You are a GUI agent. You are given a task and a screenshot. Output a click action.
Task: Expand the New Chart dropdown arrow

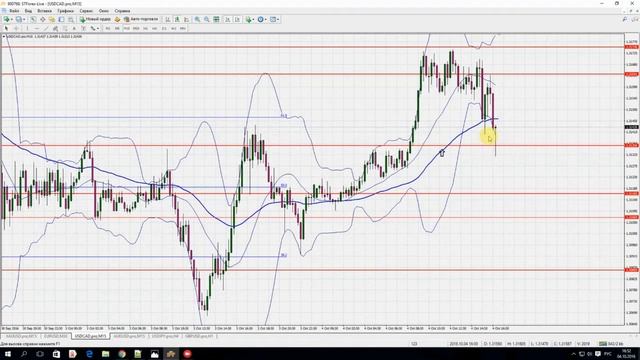[12, 19]
